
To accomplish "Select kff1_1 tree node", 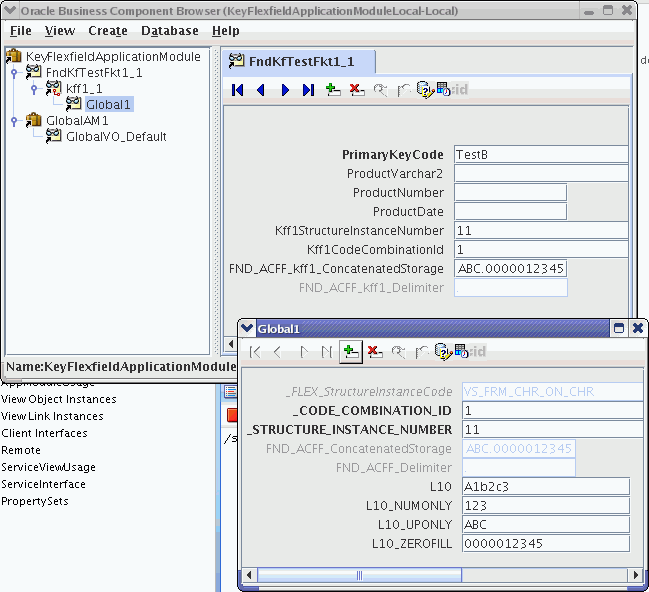I will (x=84, y=89).
